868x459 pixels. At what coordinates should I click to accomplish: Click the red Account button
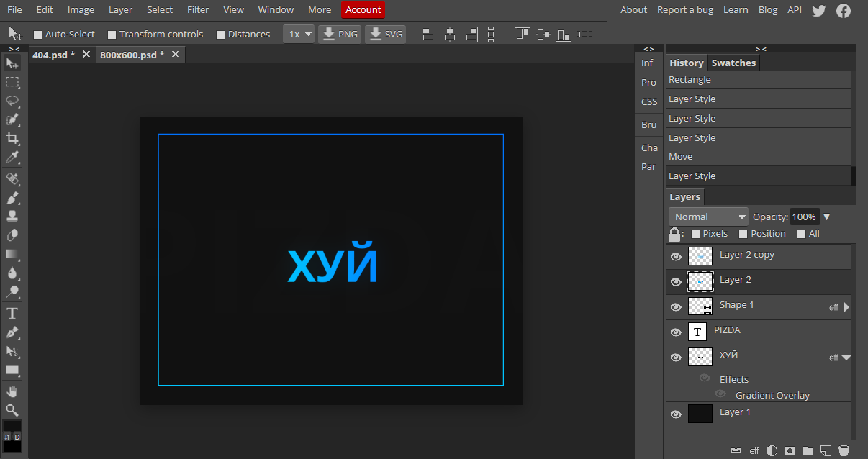point(363,9)
